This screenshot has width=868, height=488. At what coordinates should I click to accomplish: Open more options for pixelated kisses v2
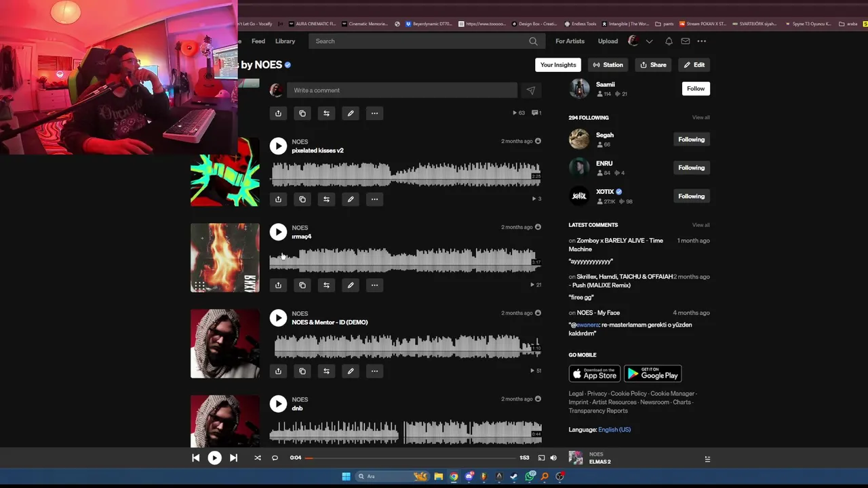[374, 199]
